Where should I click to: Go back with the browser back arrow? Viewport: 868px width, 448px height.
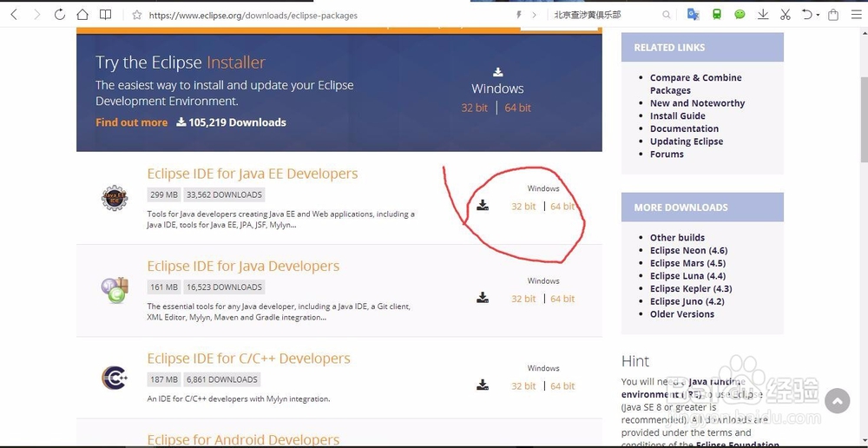pyautogui.click(x=15, y=15)
